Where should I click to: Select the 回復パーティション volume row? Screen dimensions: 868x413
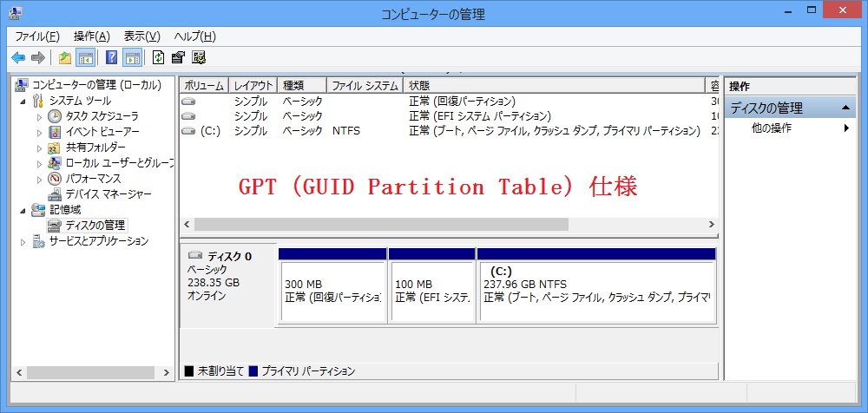(x=449, y=102)
